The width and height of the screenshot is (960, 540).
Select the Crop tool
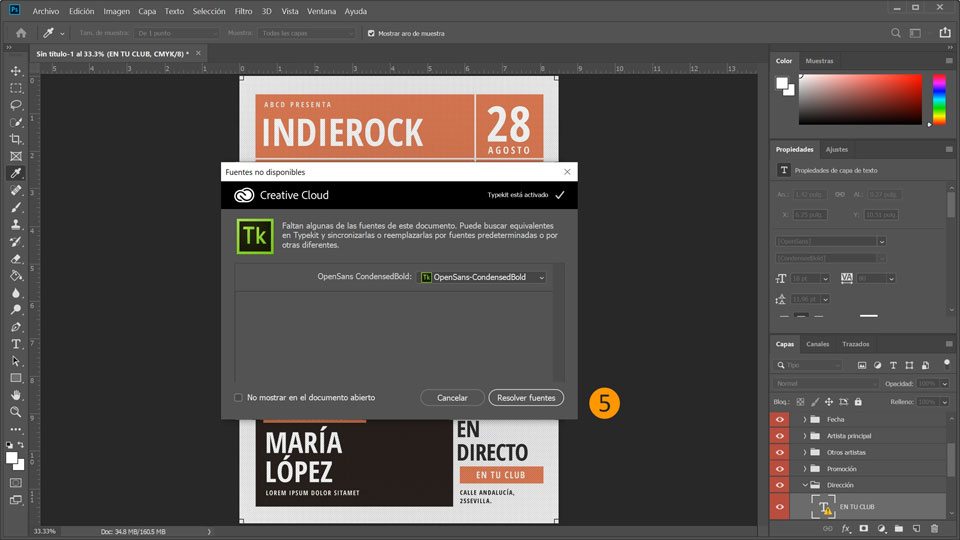[16, 139]
